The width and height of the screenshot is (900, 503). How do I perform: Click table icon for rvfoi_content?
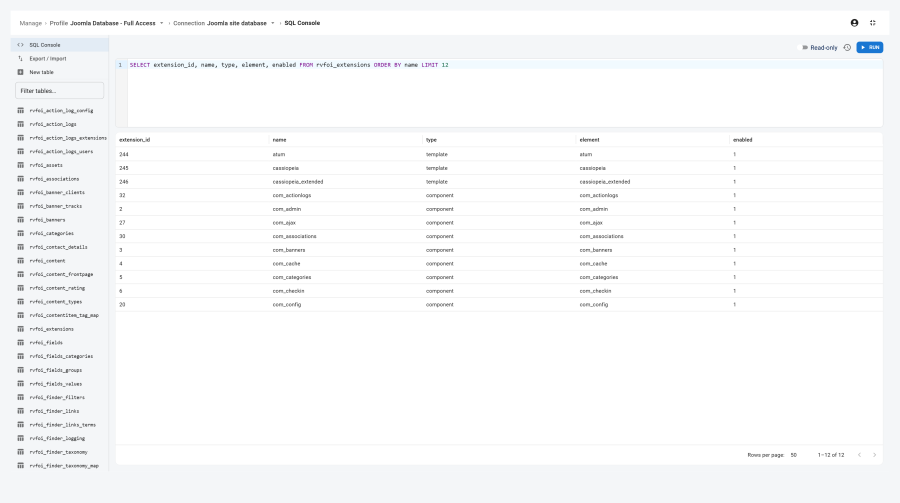21,261
